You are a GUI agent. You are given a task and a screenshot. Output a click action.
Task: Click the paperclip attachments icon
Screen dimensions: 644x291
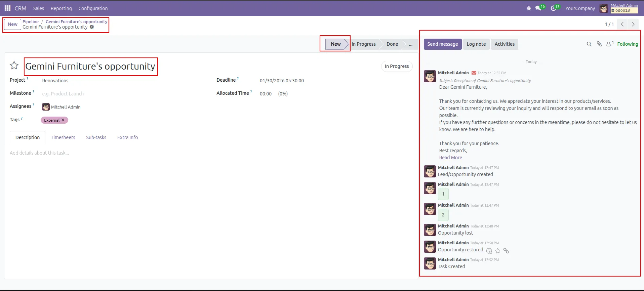pyautogui.click(x=599, y=44)
